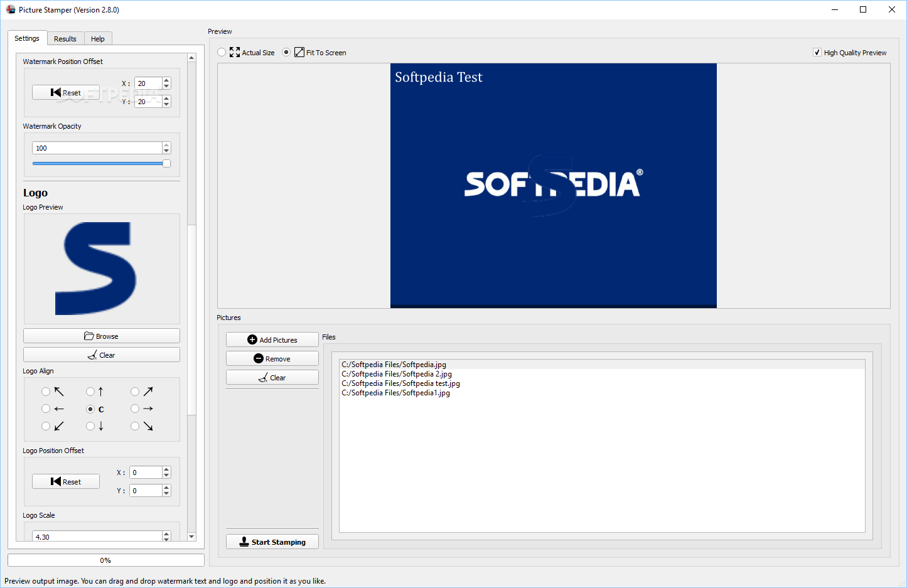Screen dimensions: 907x588
Task: Click the 0% progress bar
Action: point(106,560)
